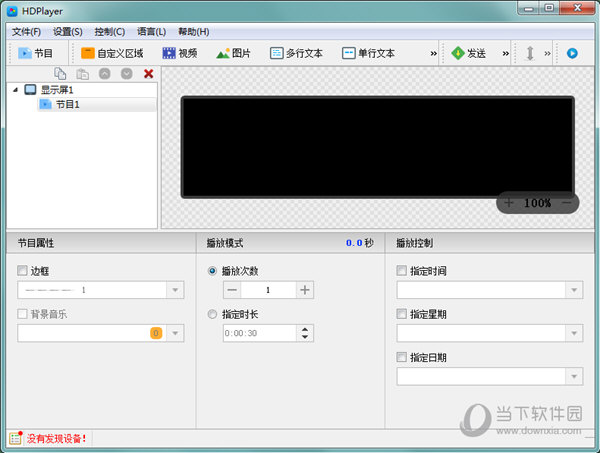
Task: Select 节目1 in the tree
Action: coord(97,104)
